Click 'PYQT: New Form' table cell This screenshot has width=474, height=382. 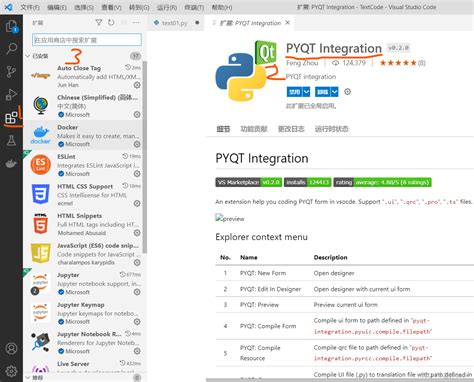(263, 273)
